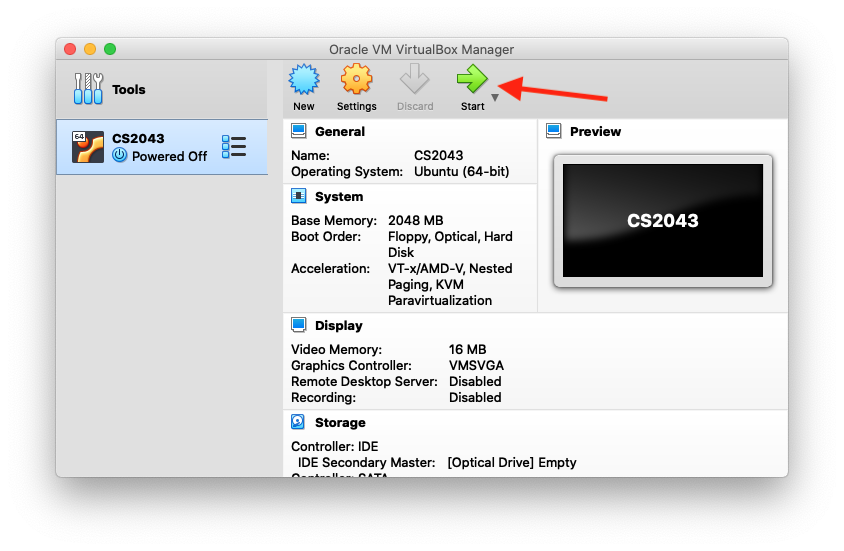This screenshot has height=551, width=844.
Task: Open the General section header
Action: click(340, 131)
